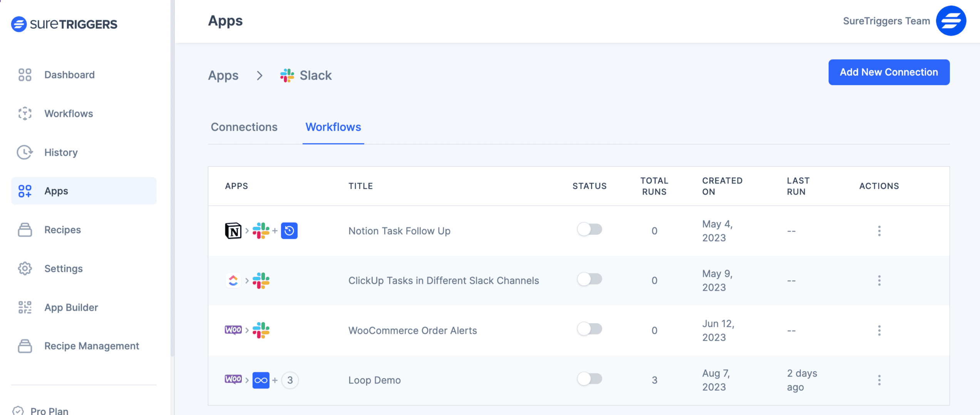The height and width of the screenshot is (415, 980).
Task: Click the Apps breadcrumb link
Action: tap(223, 75)
